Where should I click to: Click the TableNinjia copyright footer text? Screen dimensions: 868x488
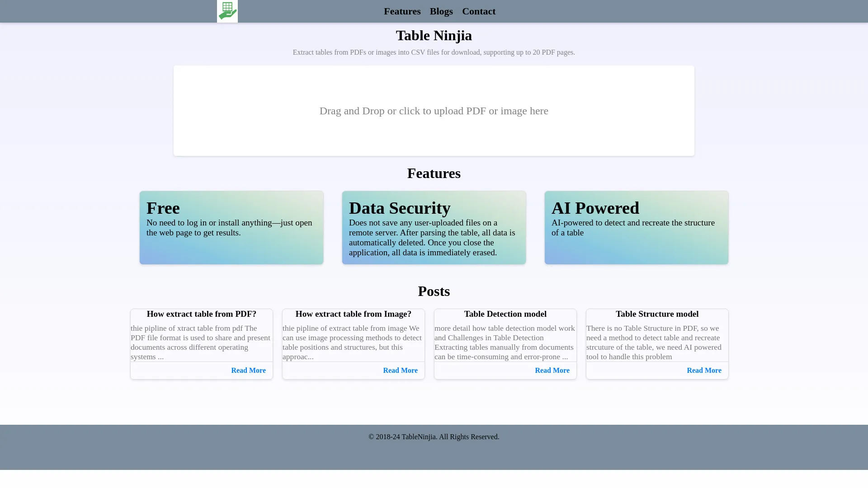(434, 436)
